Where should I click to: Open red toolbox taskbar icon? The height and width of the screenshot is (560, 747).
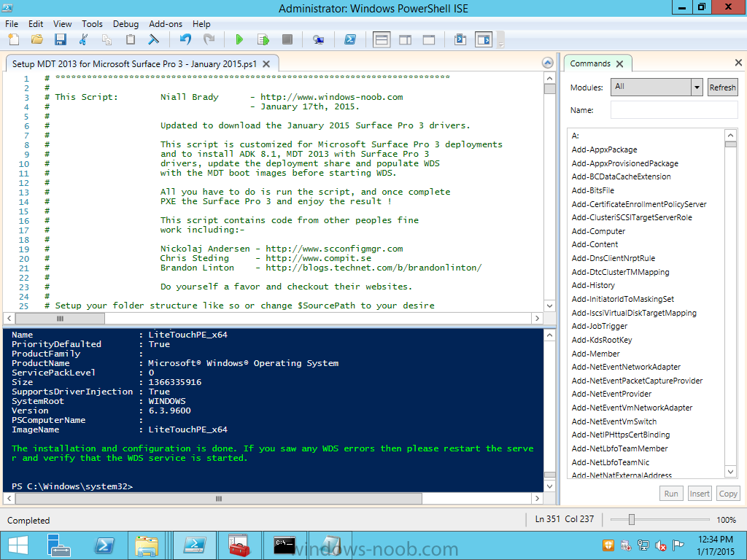239,545
